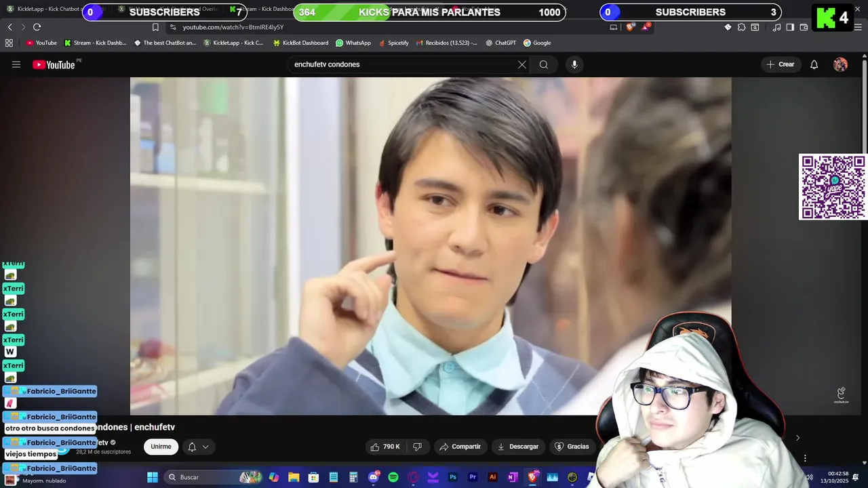Click the volume speaker tray icon
Viewport: 868px width, 488px height.
[x=809, y=477]
